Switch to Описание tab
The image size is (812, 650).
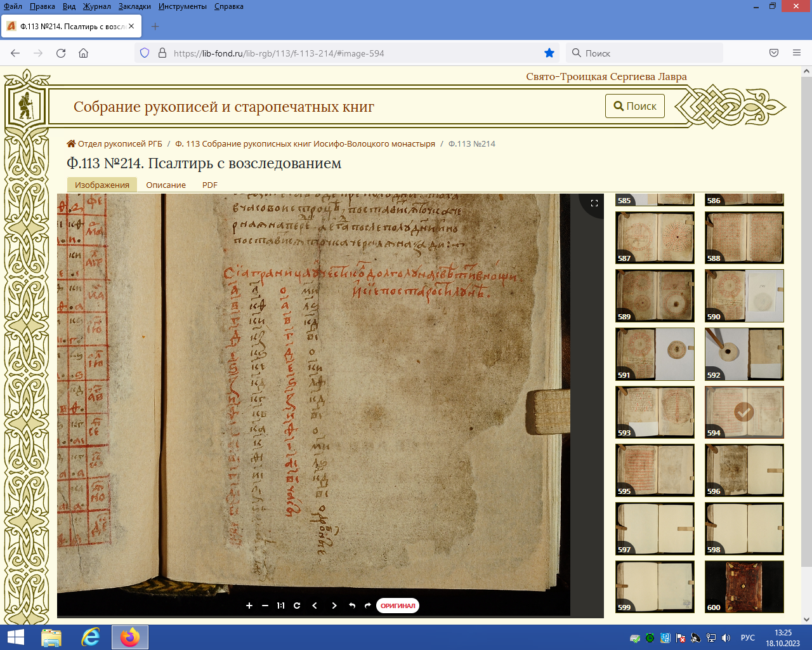click(166, 185)
